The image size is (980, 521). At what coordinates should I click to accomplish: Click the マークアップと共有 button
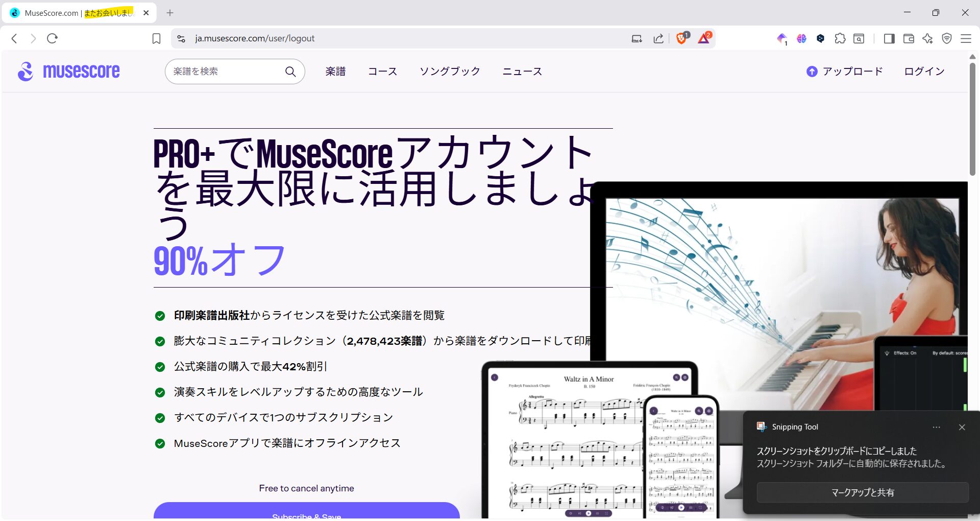(x=862, y=492)
